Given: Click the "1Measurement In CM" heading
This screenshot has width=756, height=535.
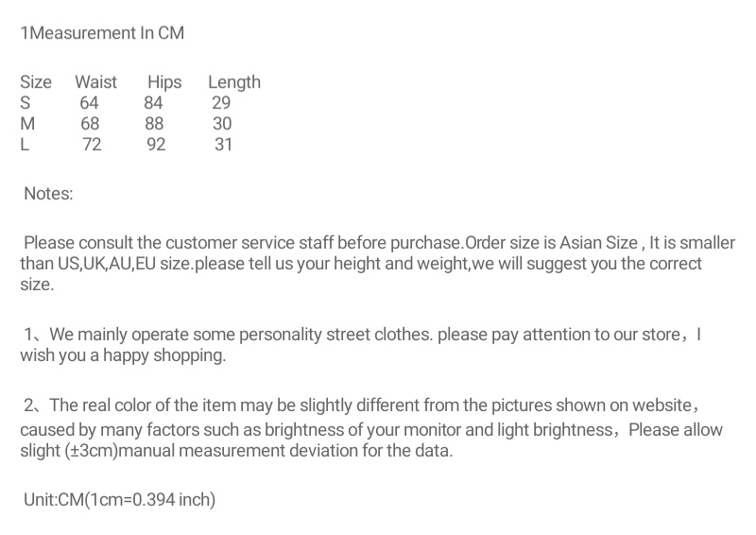Looking at the screenshot, I should pos(102,34).
